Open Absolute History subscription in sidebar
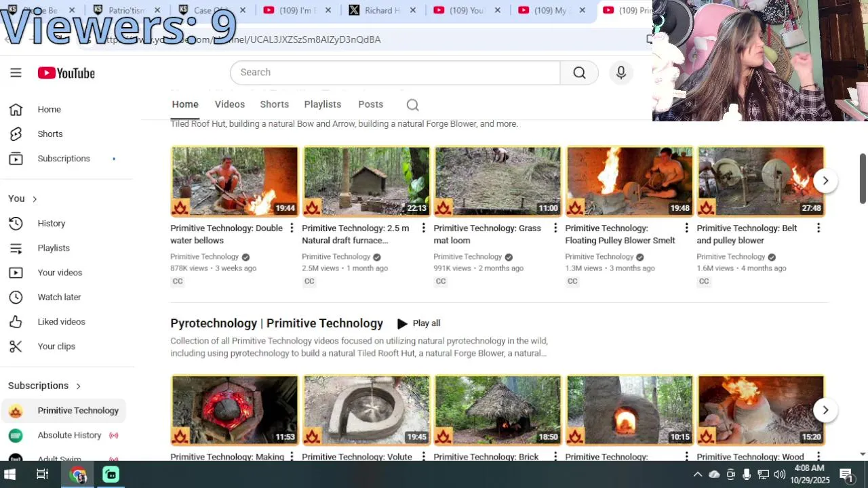 [64, 434]
